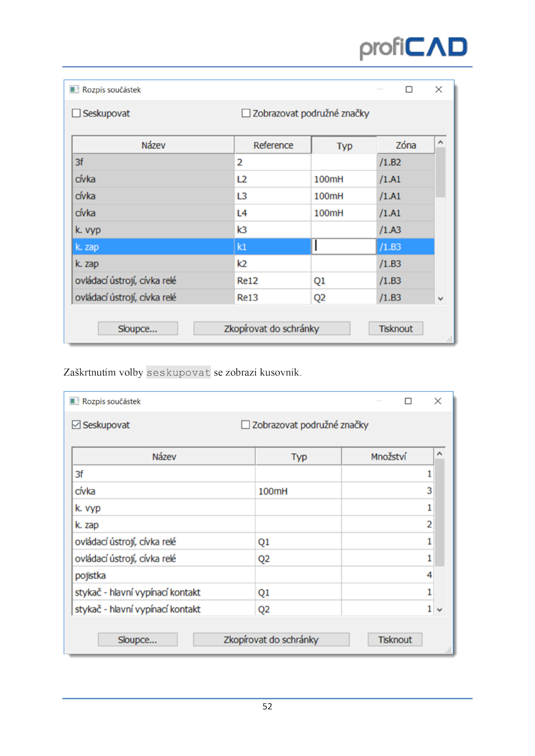Image resolution: width=535 pixels, height=756 pixels.
Task: Click Zkopírovat do schránky in lower dialog
Action: click(271, 640)
